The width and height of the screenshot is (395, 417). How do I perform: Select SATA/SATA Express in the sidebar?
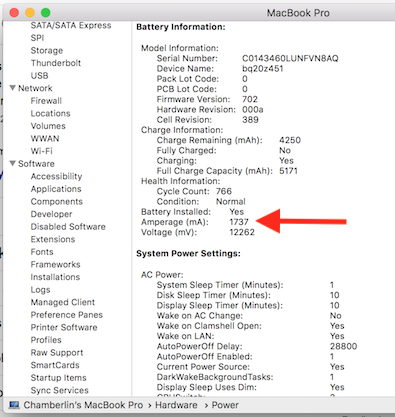[x=71, y=25]
